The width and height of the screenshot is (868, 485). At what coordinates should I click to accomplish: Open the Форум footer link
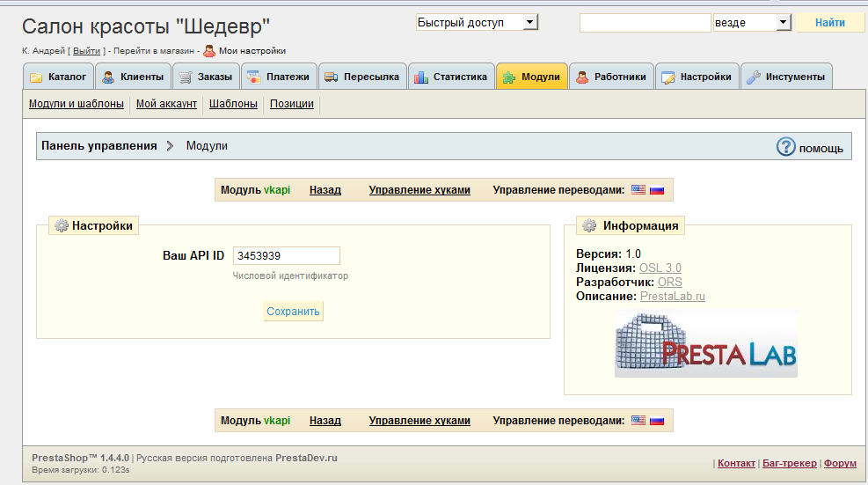pyautogui.click(x=840, y=463)
